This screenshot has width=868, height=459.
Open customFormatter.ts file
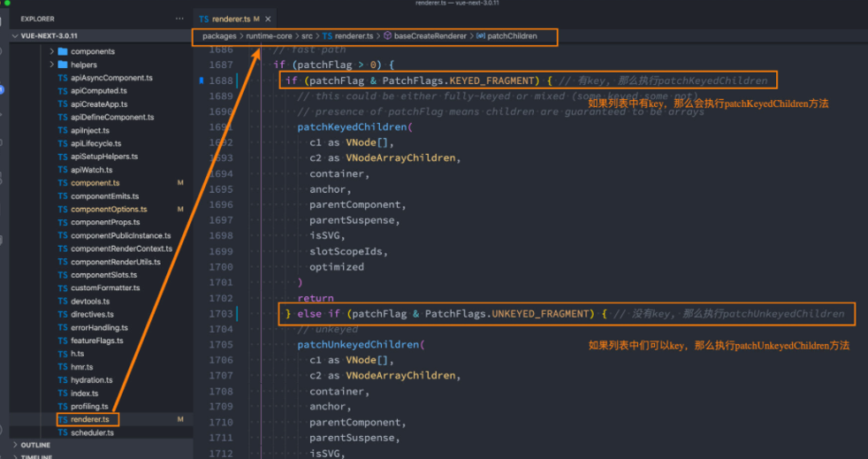coord(105,288)
